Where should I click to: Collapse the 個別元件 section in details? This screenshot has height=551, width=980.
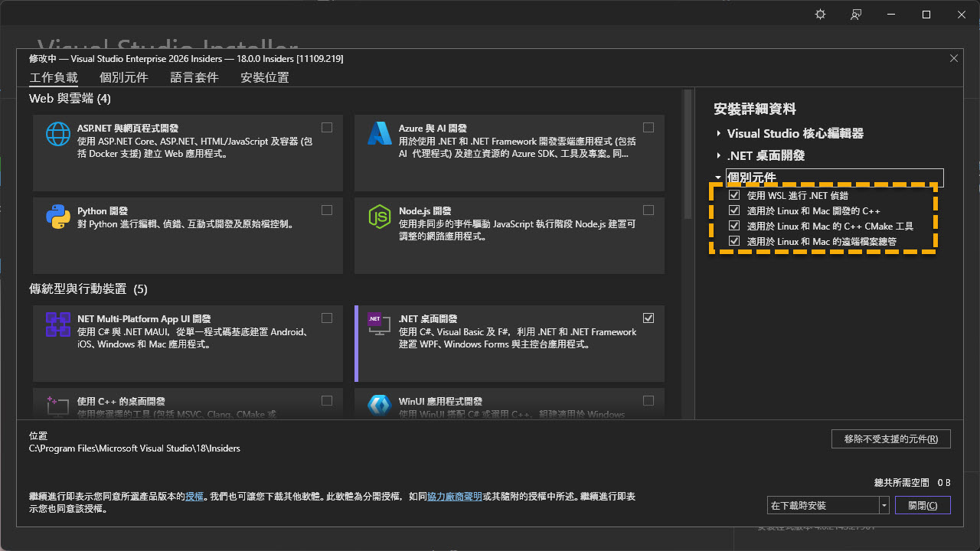(718, 178)
